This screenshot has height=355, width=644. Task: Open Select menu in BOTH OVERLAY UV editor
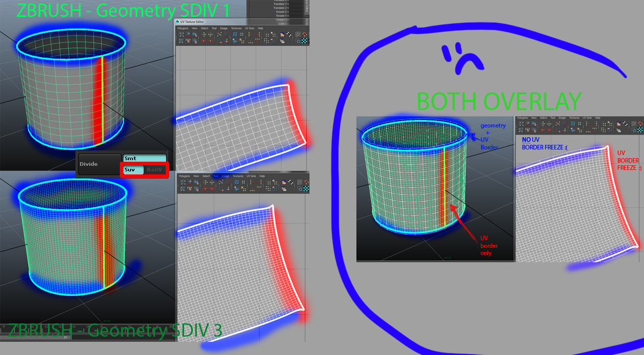point(544,118)
